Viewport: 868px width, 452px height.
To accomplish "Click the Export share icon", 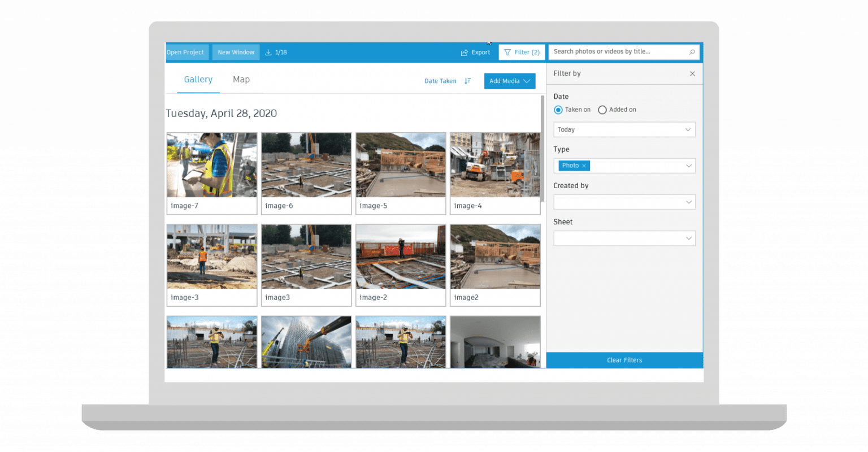I will [465, 51].
